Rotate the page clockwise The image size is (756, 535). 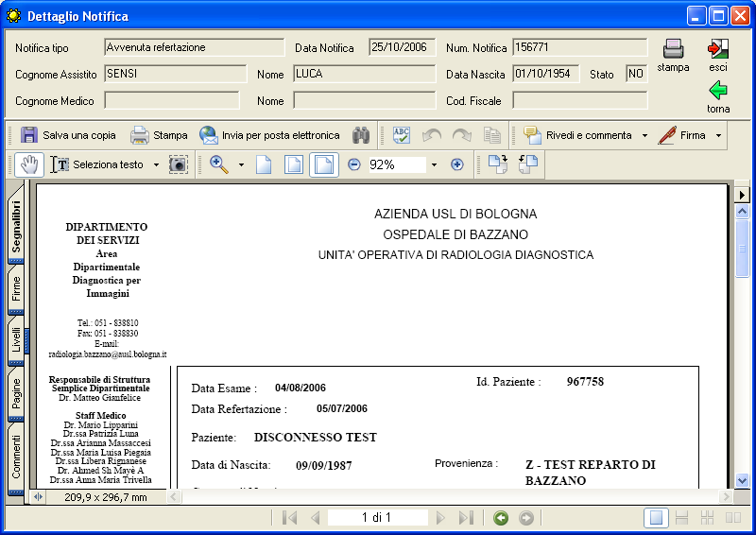(498, 164)
